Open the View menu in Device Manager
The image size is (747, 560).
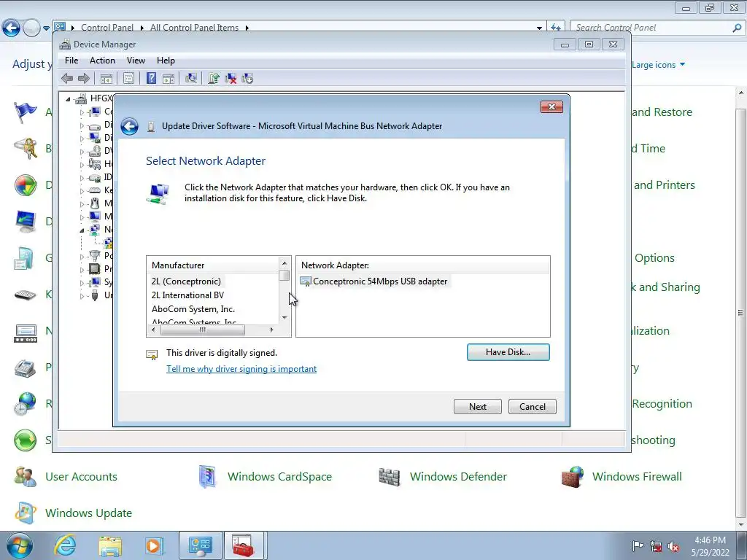136,61
